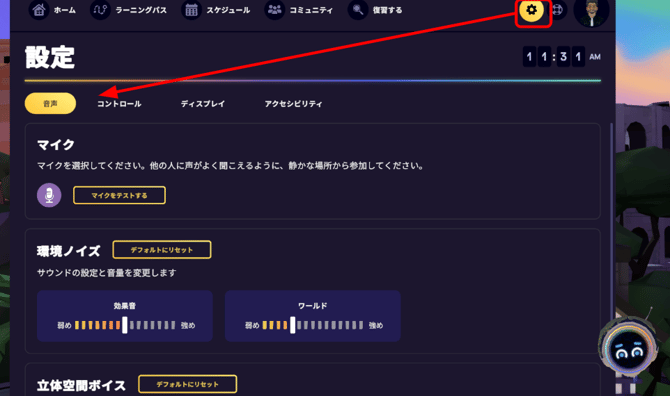
Task: Click the サウンドの設定と音量を変更します description
Action: pyautogui.click(x=106, y=273)
